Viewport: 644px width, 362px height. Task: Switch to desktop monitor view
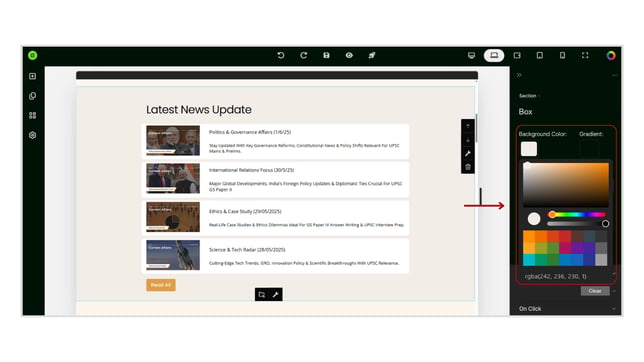tap(471, 55)
